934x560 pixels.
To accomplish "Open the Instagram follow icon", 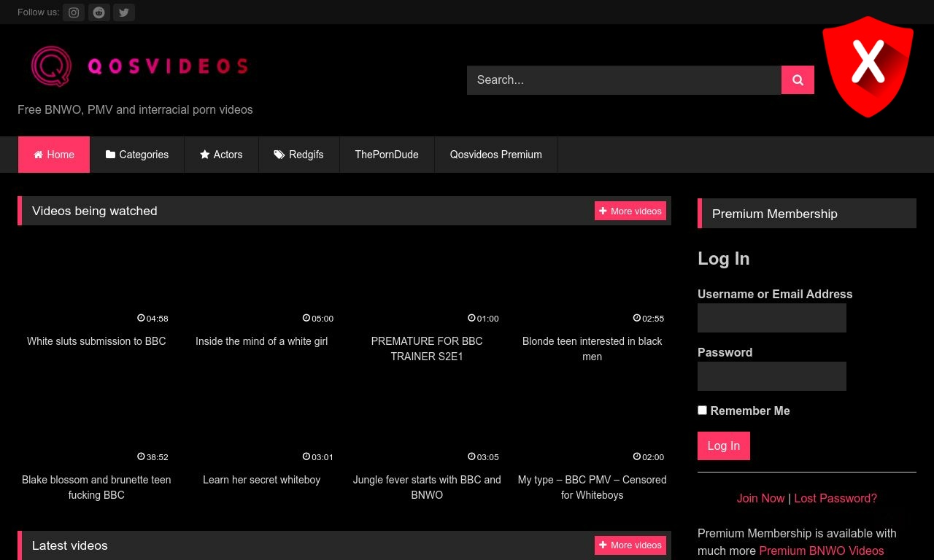I will pyautogui.click(x=74, y=12).
